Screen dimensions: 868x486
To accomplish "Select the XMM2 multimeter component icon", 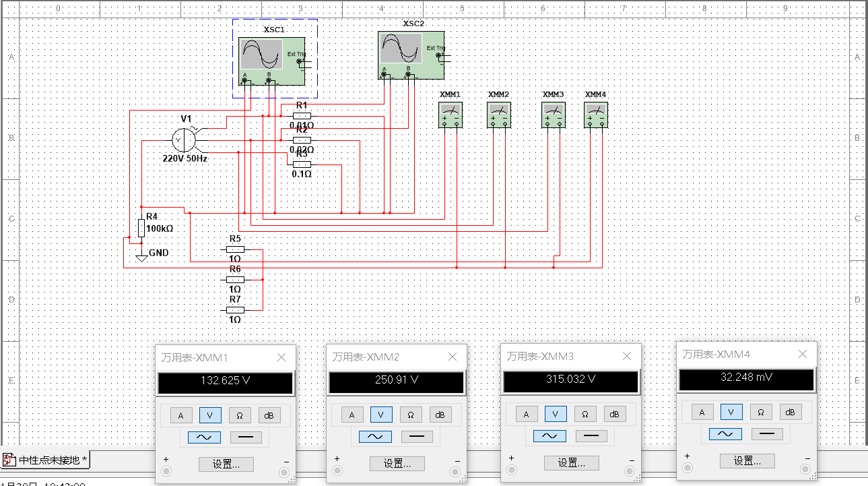I will tap(499, 115).
